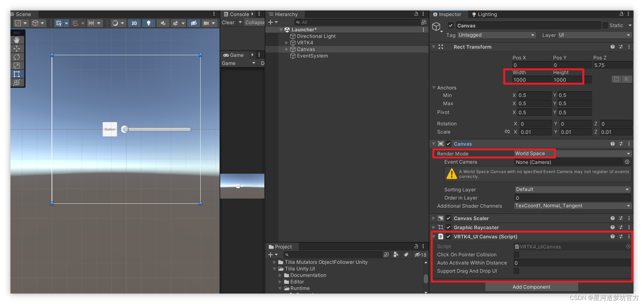Select the Transform tool in Scene view
The width and height of the screenshot is (644, 304).
click(x=17, y=83)
